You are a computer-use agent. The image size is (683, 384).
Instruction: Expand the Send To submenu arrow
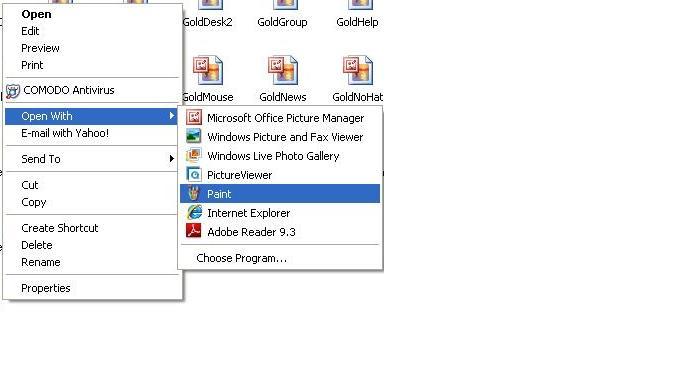coord(172,159)
